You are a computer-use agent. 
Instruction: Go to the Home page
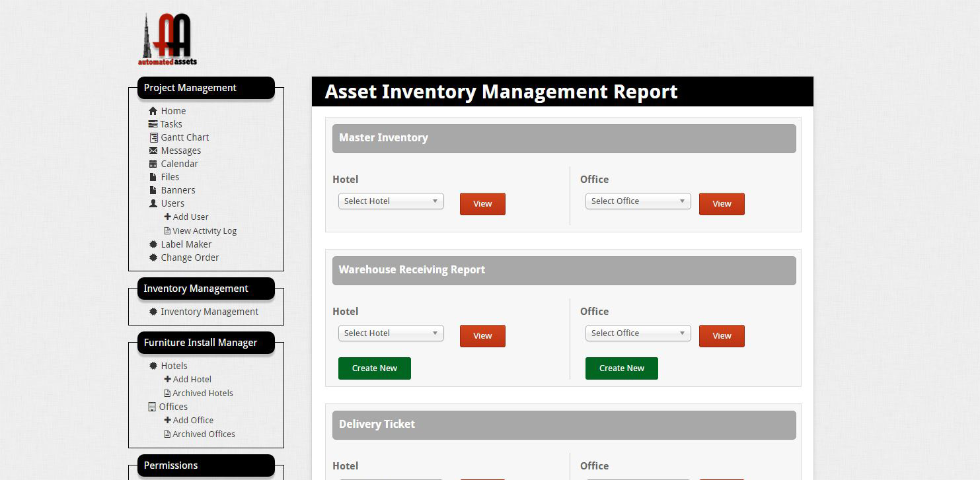[x=173, y=111]
